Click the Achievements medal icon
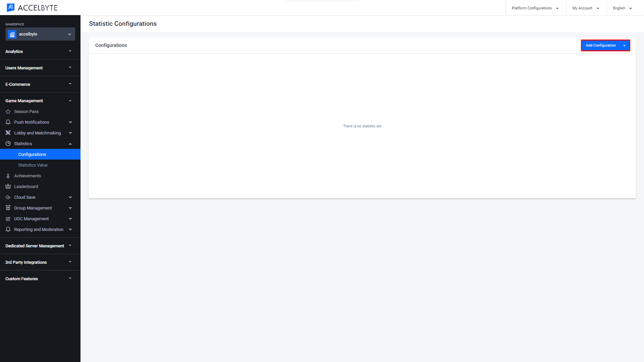The image size is (644, 362). 8,176
